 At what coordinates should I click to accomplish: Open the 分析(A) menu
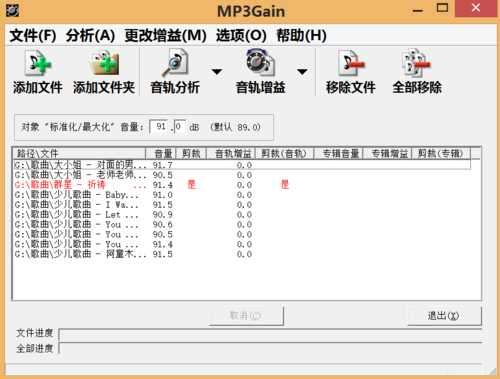[x=90, y=35]
